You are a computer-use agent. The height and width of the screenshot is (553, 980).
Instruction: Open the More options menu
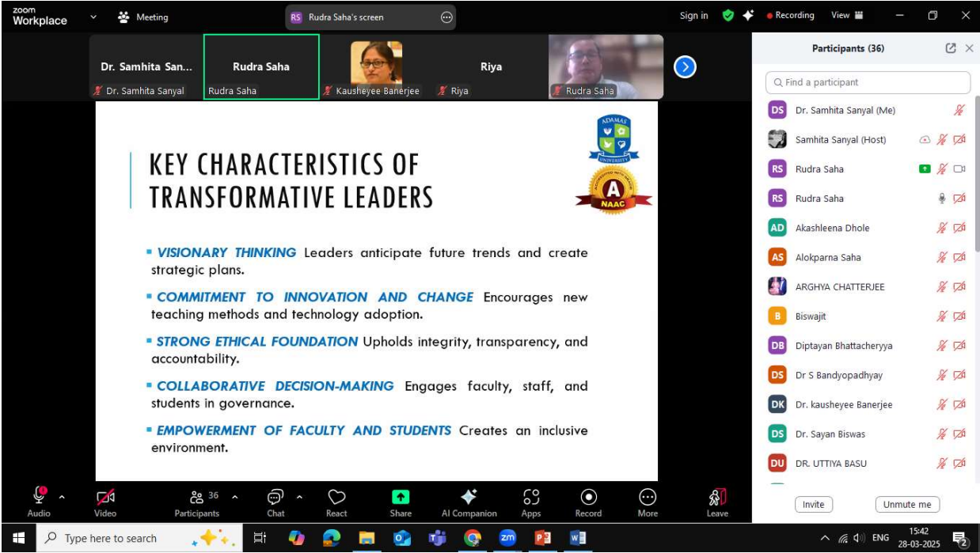point(648,502)
